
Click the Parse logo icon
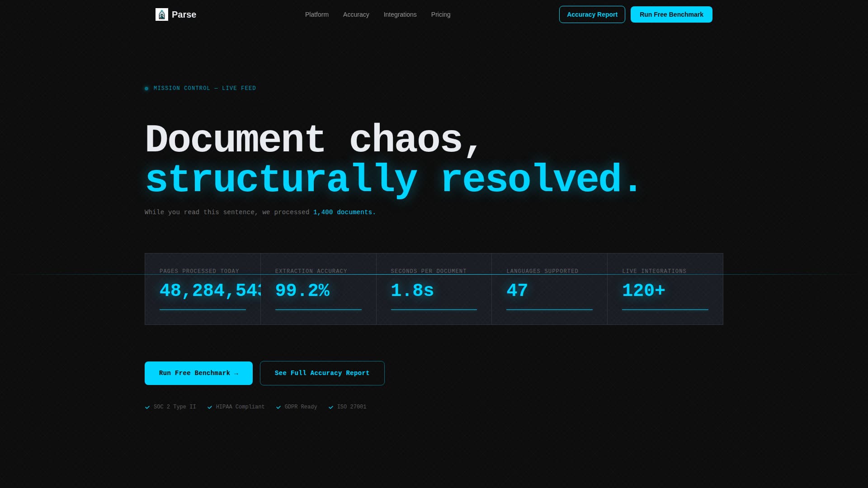tap(162, 14)
